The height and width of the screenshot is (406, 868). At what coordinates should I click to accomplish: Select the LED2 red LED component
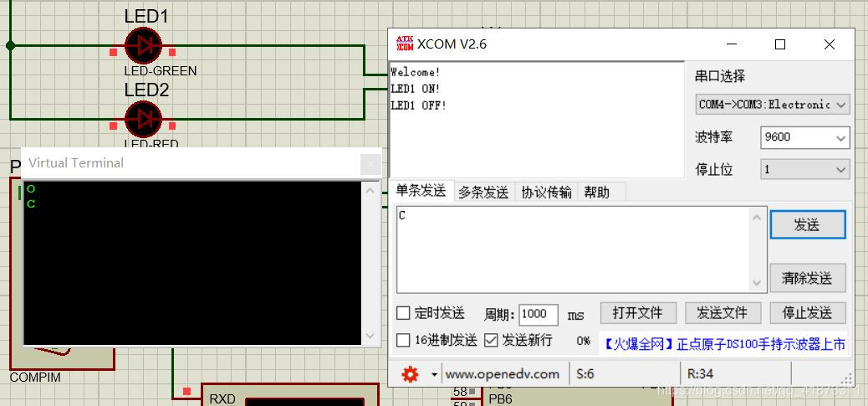[143, 119]
